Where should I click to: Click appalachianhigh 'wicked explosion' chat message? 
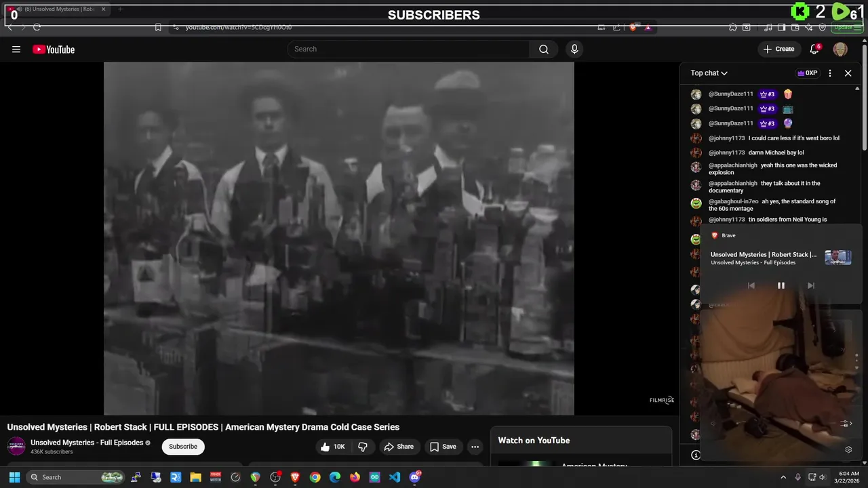(770, 169)
